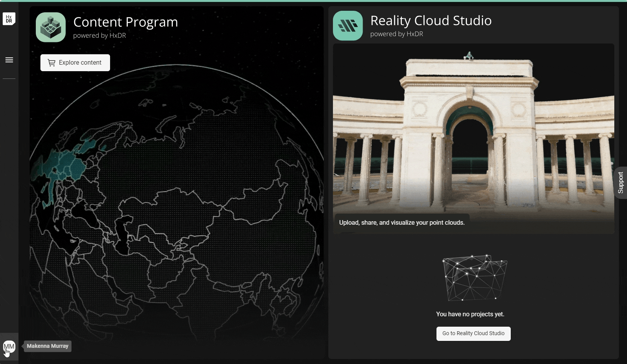The image size is (627, 364).
Task: Click the HxDR logo in the sidebar
Action: (9, 18)
